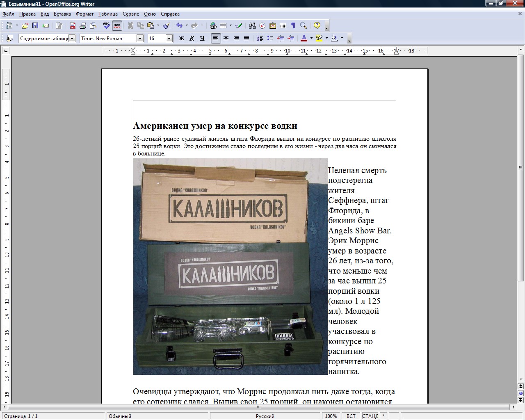Send document as e-mail icon

46,25
